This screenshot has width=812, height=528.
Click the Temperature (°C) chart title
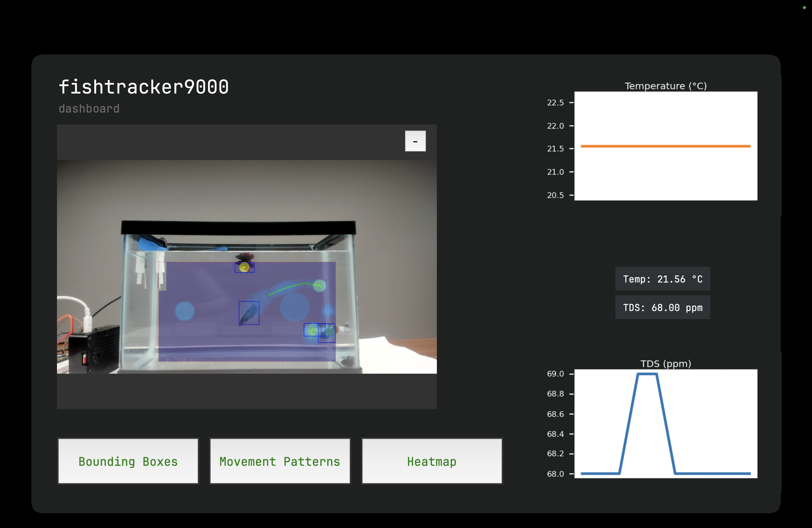coord(665,86)
